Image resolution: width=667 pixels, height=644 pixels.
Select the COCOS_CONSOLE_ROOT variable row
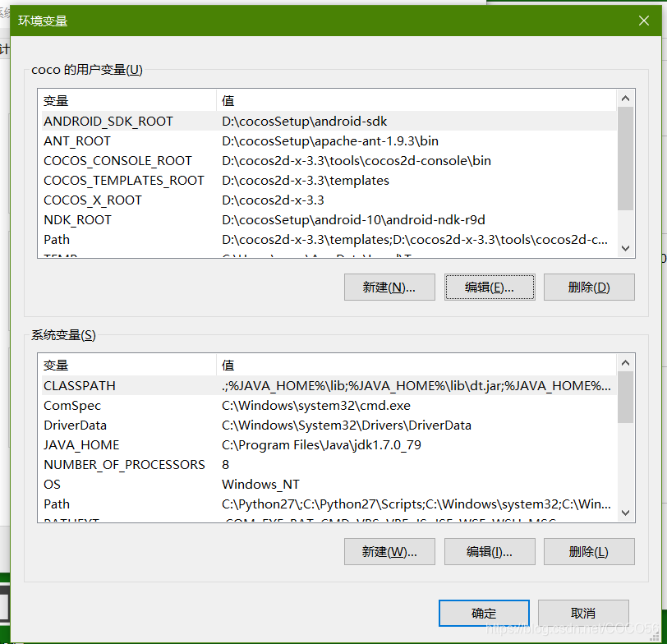(x=329, y=161)
